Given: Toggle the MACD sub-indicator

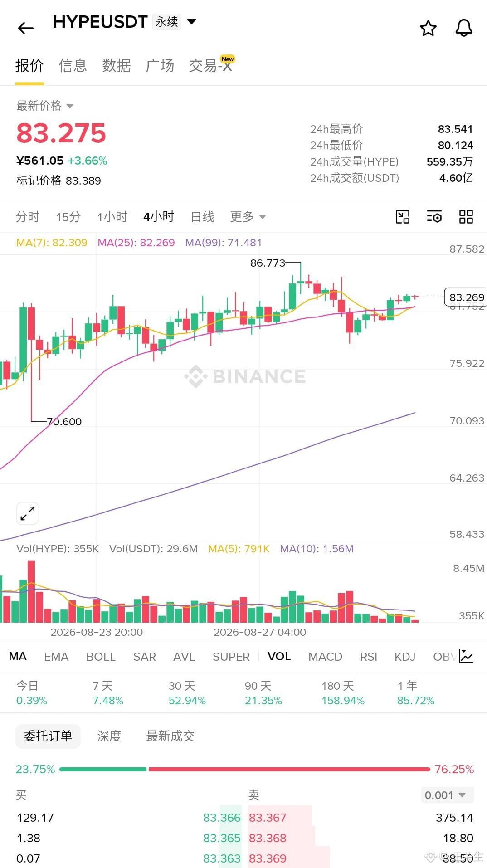Looking at the screenshot, I should pos(325,657).
